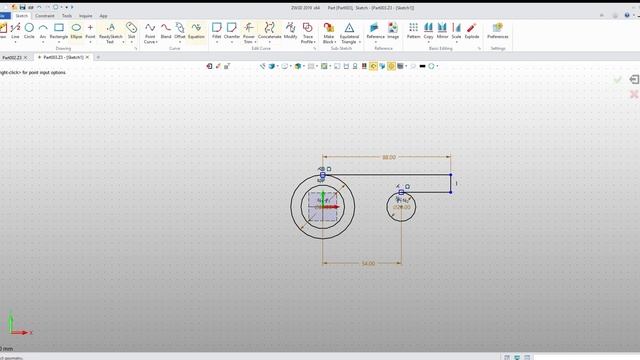Image resolution: width=640 pixels, height=360 pixels.
Task: Select the Reference tool
Action: [375, 31]
